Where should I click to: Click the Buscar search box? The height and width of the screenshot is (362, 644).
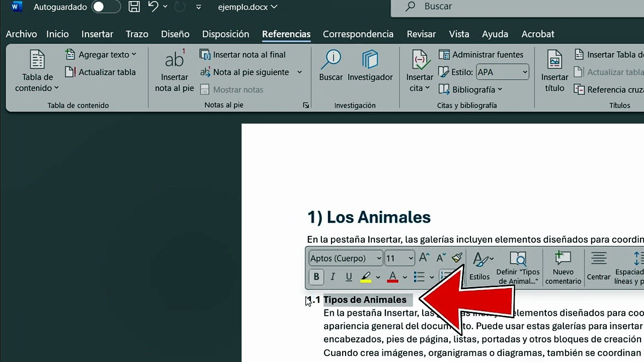click(517, 7)
